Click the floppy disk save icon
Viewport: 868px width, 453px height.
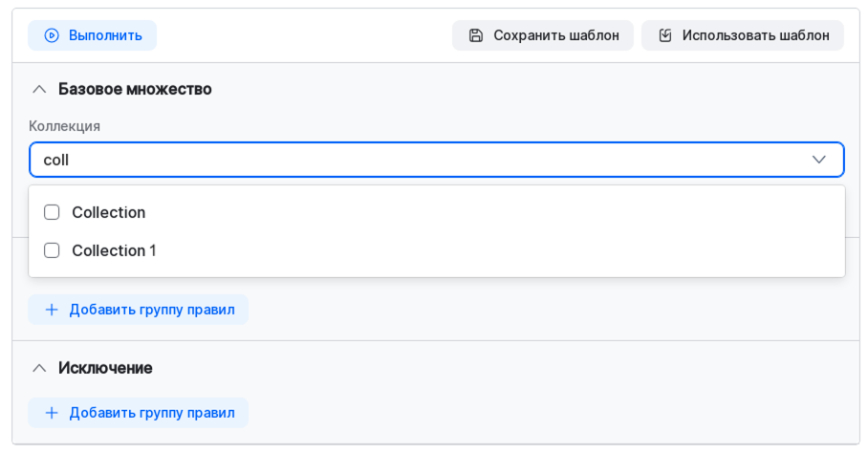pyautogui.click(x=475, y=35)
